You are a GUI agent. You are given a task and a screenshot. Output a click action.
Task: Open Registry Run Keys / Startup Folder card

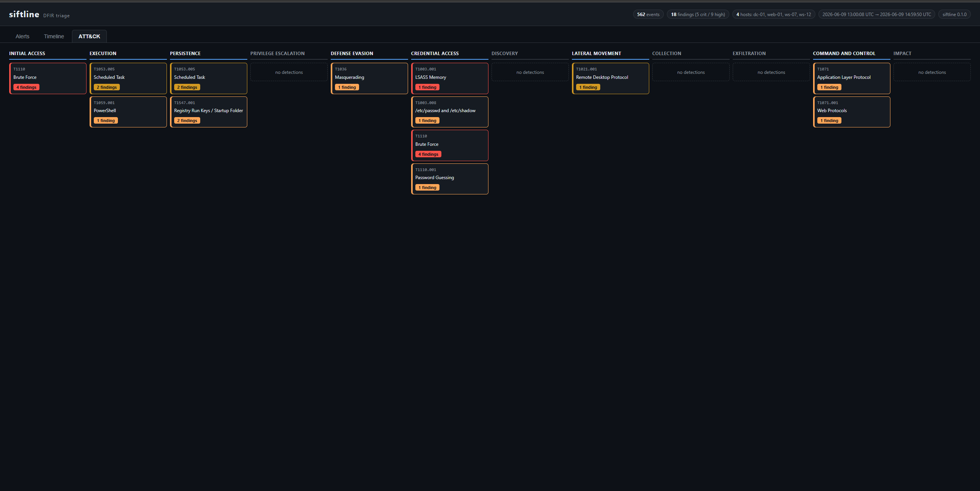pos(209,112)
